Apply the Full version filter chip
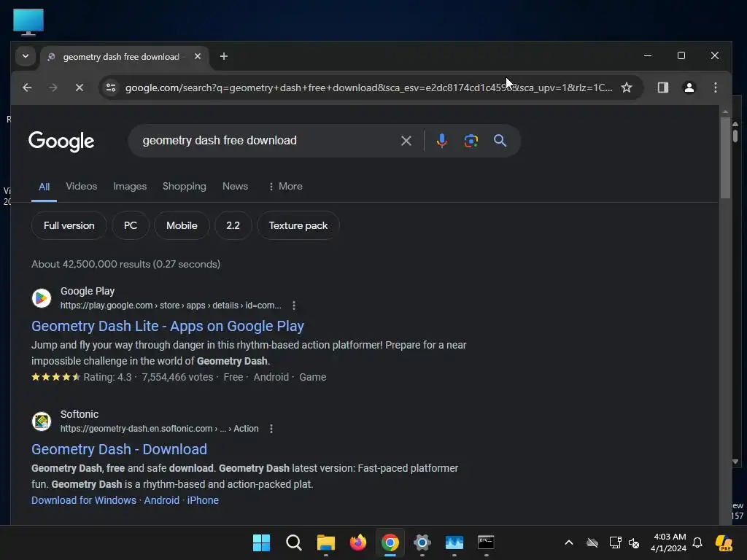747x560 pixels. 69,226
